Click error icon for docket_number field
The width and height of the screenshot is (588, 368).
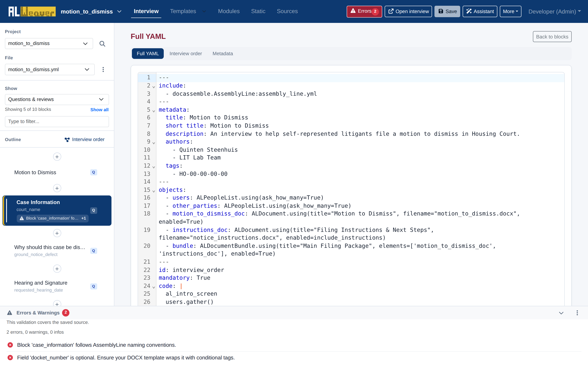click(10, 358)
